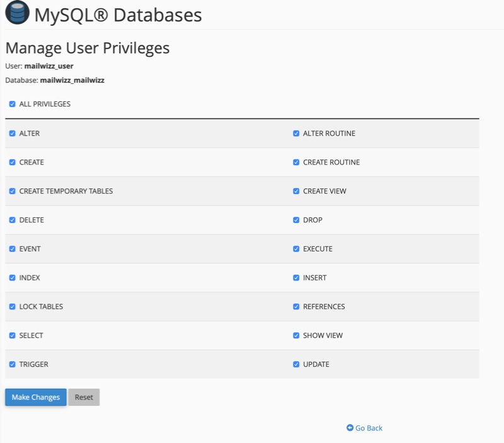Toggle CREATE TEMPORARY TABLES checkbox
Viewport: 504px width, 443px height.
coord(12,192)
